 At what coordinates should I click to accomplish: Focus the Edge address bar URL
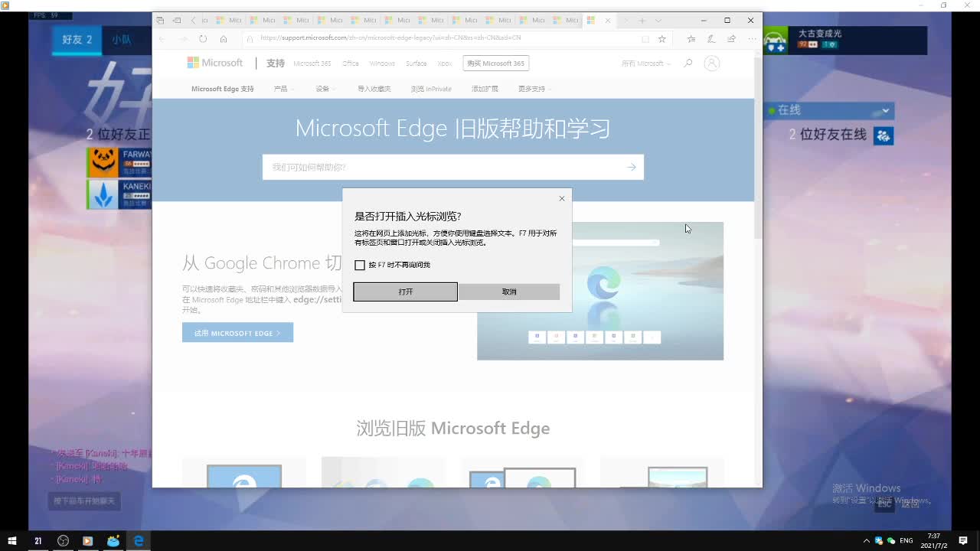click(x=444, y=38)
